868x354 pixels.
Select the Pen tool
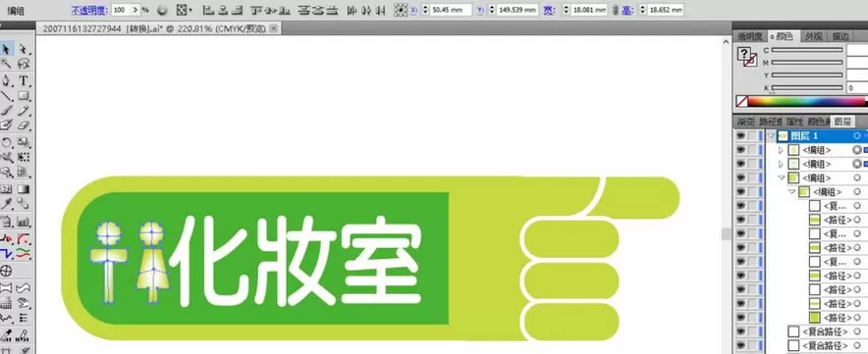point(7,80)
